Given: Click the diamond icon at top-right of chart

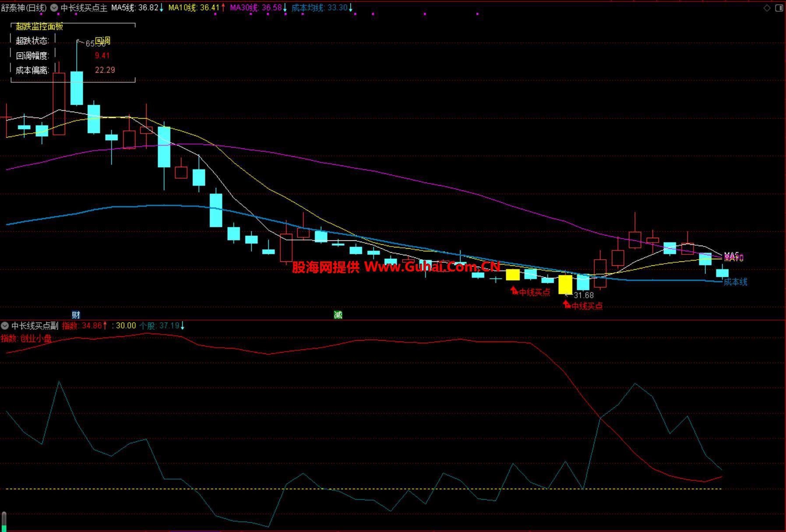Looking at the screenshot, I should 767,8.
